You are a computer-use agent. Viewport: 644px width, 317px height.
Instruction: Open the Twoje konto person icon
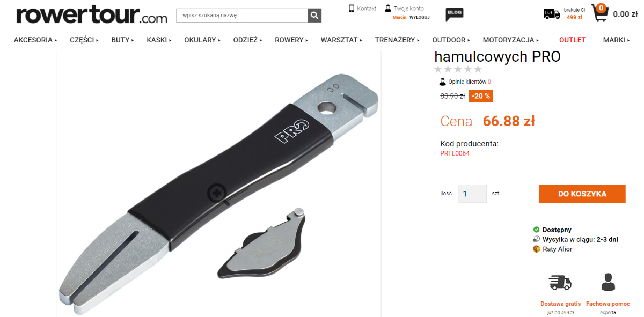(388, 8)
